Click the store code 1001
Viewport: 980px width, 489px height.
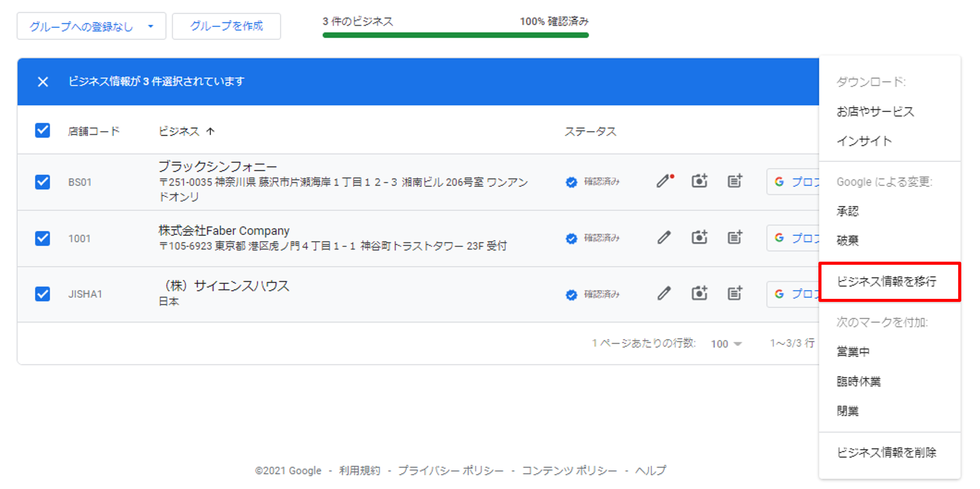79,239
